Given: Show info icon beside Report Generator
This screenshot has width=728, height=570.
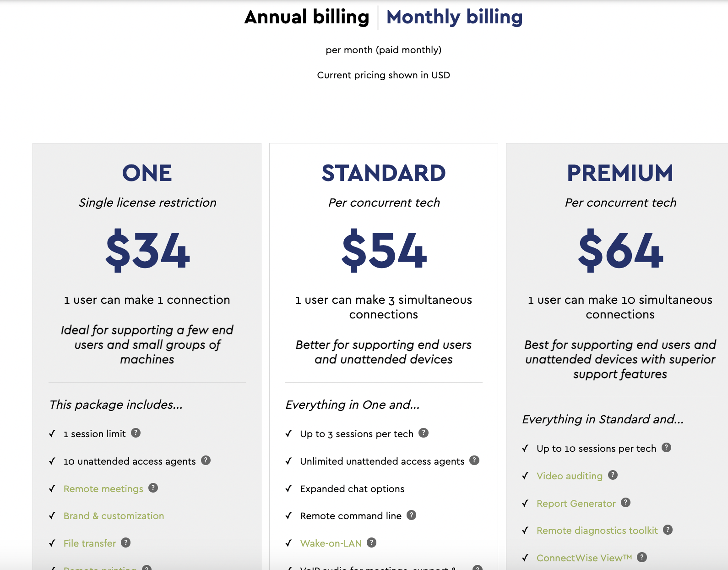Looking at the screenshot, I should (x=626, y=503).
